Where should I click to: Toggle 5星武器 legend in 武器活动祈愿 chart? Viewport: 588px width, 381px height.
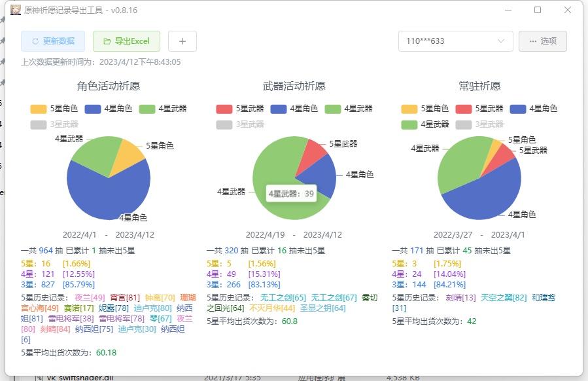[x=240, y=109]
